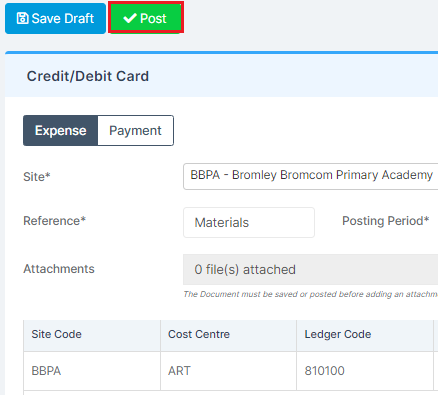Click the checkmark icon on Post
Screen dimensions: 438x395
(130, 18)
